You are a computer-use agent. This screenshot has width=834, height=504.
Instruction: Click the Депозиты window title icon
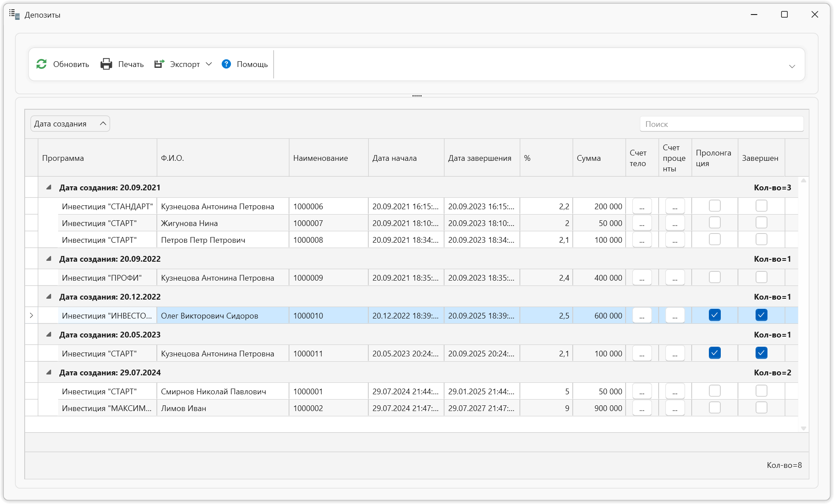point(15,15)
